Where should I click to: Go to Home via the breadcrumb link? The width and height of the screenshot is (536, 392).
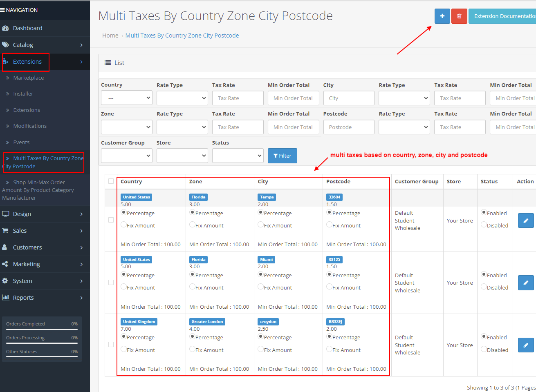(110, 35)
